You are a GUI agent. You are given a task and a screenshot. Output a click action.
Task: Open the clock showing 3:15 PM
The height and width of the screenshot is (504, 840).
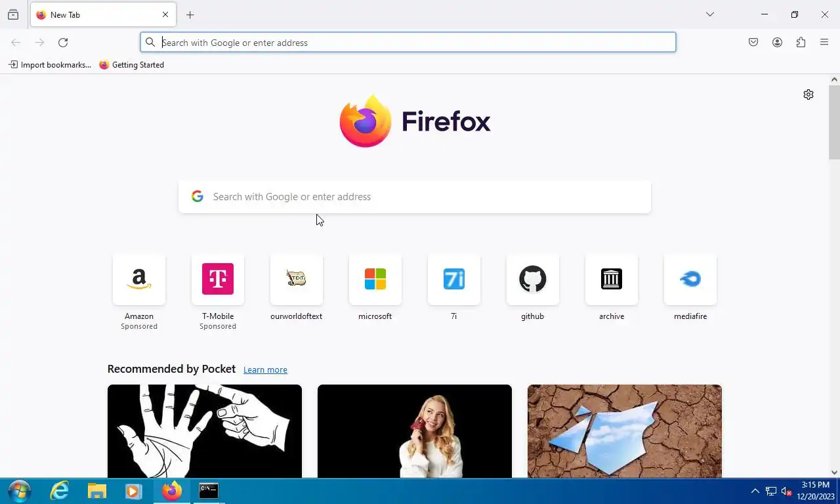click(816, 491)
